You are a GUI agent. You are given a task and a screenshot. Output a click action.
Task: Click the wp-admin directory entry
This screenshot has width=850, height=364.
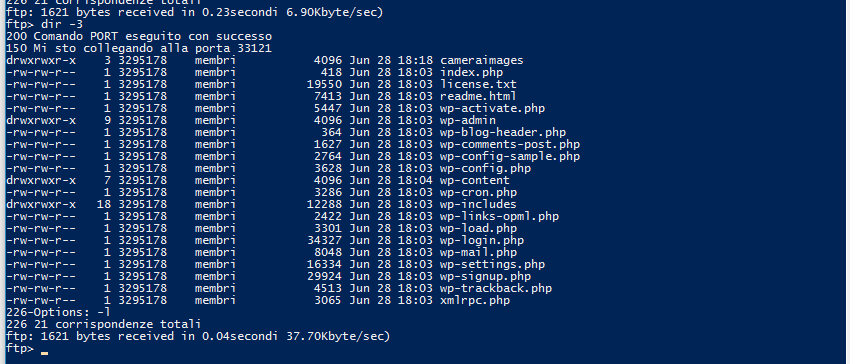tap(468, 120)
